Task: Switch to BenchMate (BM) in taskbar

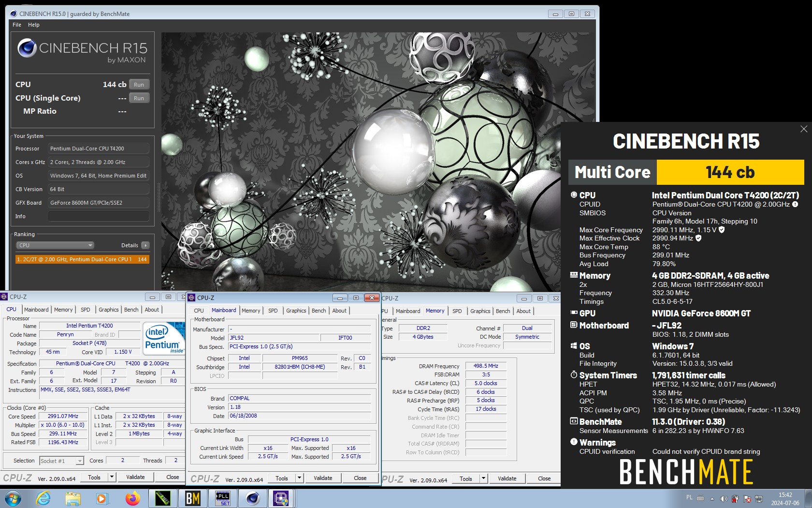Action: coord(193,498)
